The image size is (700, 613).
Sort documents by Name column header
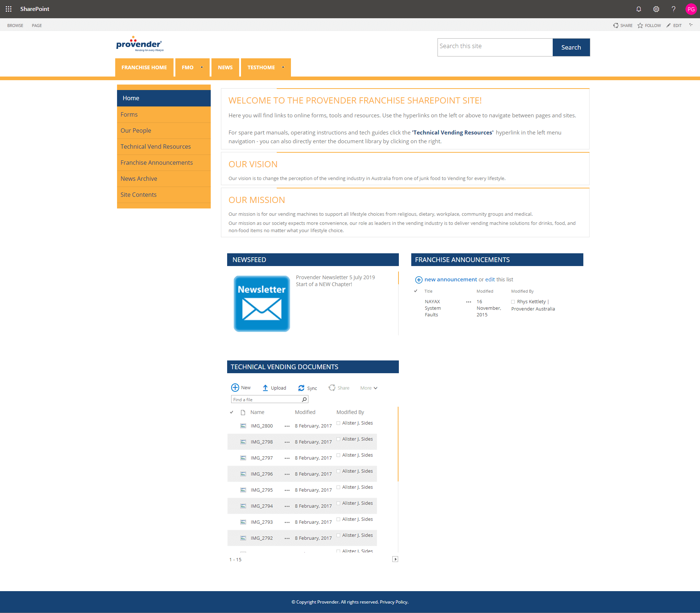[x=257, y=412]
